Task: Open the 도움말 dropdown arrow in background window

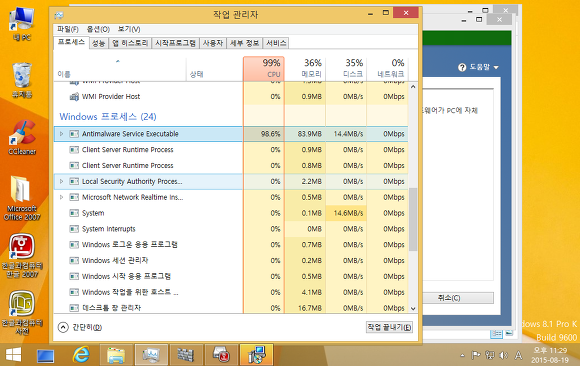Action: pyautogui.click(x=496, y=67)
